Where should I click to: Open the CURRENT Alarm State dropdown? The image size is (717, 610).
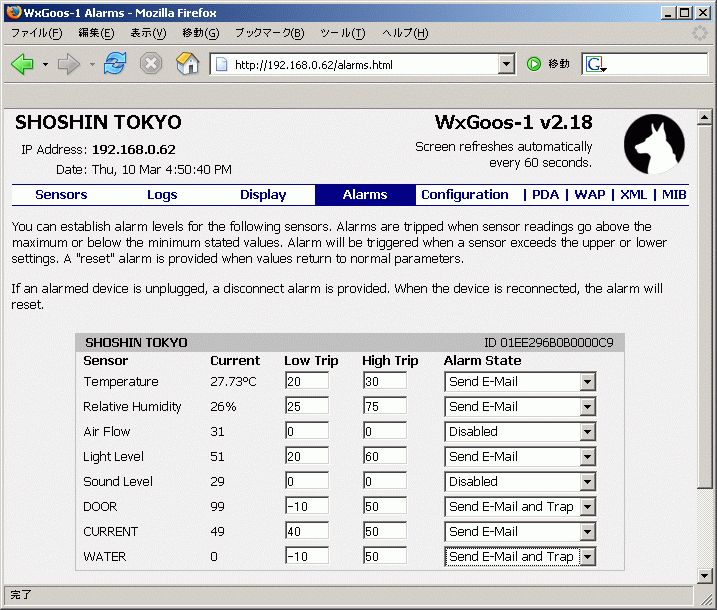click(520, 531)
